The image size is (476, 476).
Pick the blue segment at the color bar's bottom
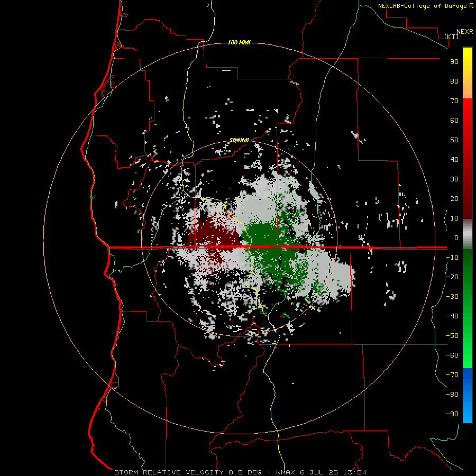(467, 396)
